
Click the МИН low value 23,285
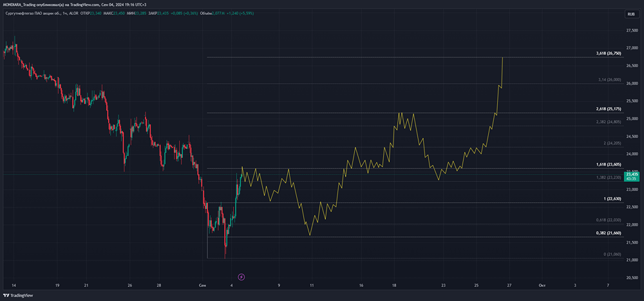140,13
